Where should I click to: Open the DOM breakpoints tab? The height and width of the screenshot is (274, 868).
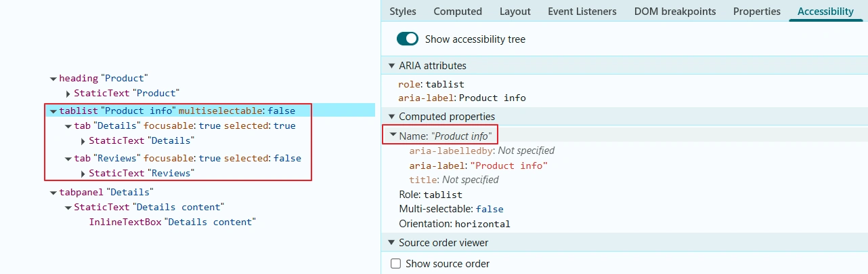675,12
